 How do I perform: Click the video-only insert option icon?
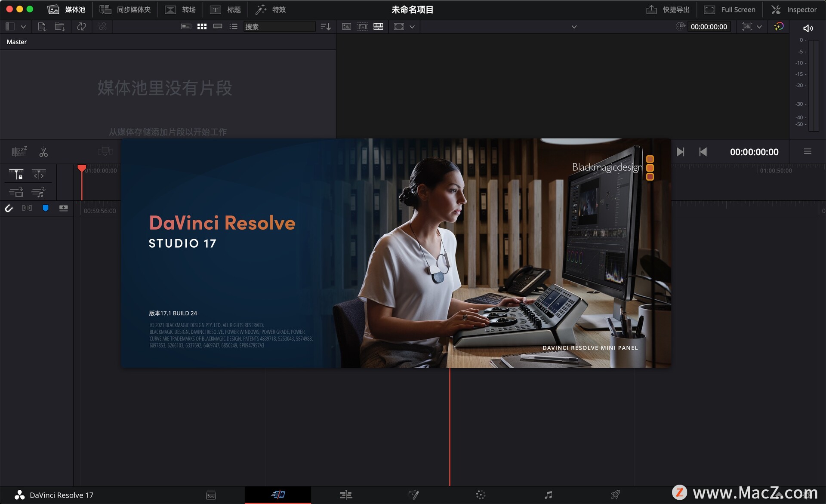click(16, 192)
